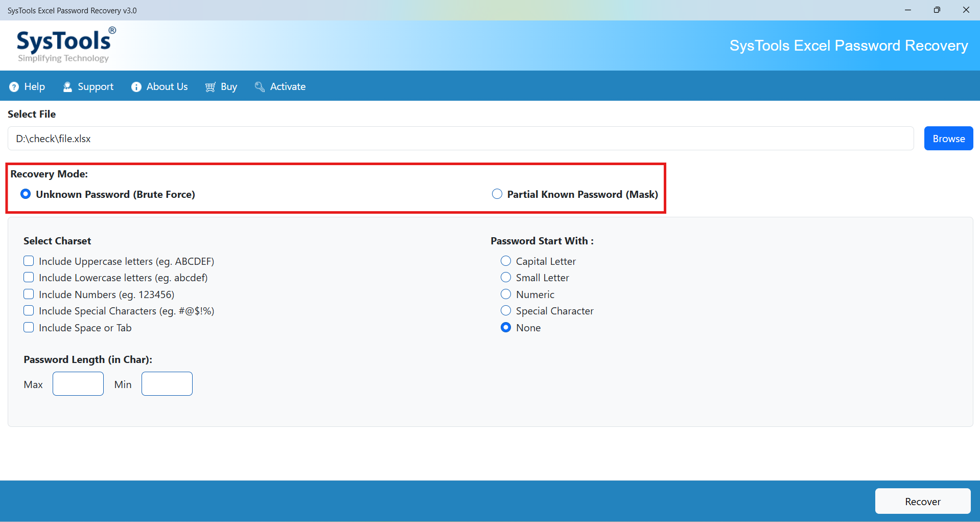Click the SysTools logo
Viewport: 980px width, 522px height.
click(x=66, y=45)
